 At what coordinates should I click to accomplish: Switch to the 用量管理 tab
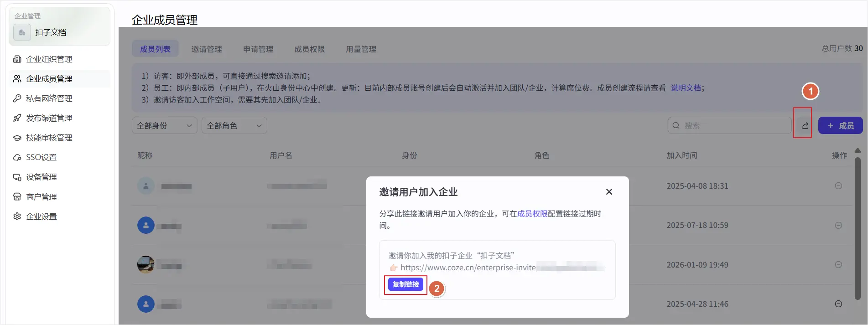click(361, 49)
